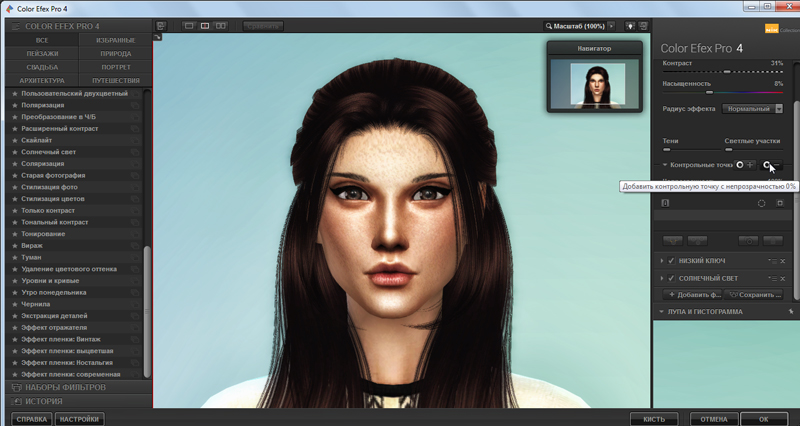Viewport: 800px width, 426px height.
Task: Select the ПЕЙЗАЖИ category tab
Action: pyautogui.click(x=42, y=54)
